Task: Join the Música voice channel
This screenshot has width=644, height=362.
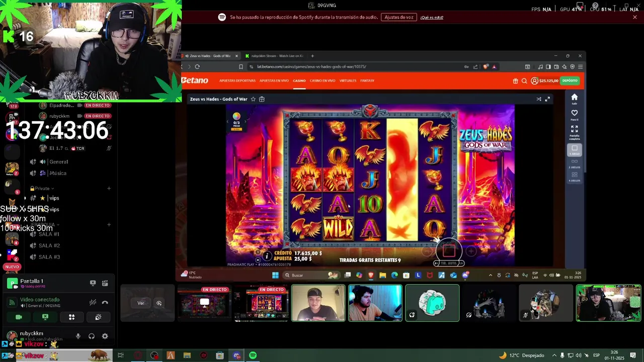Action: tap(58, 173)
